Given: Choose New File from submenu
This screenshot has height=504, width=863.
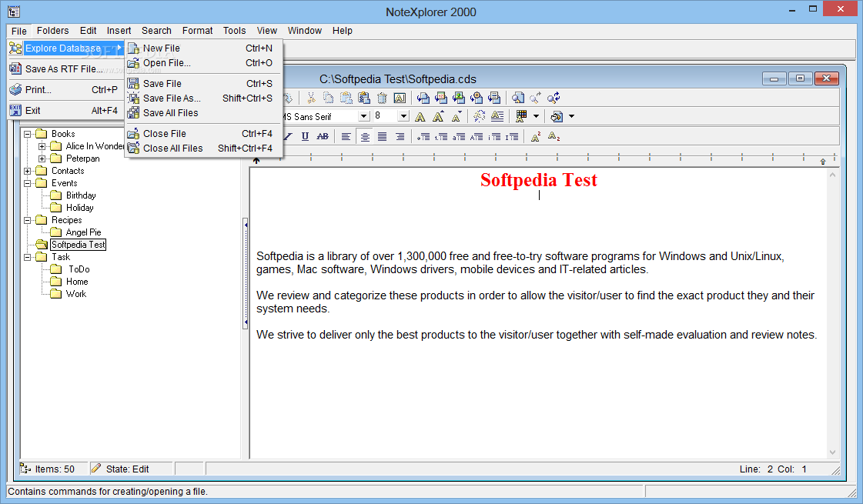Looking at the screenshot, I should pyautogui.click(x=203, y=48).
